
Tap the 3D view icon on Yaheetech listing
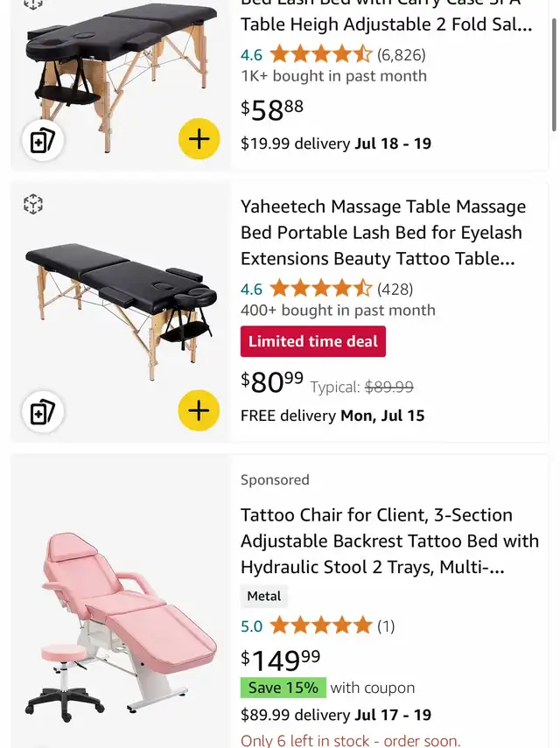33,204
